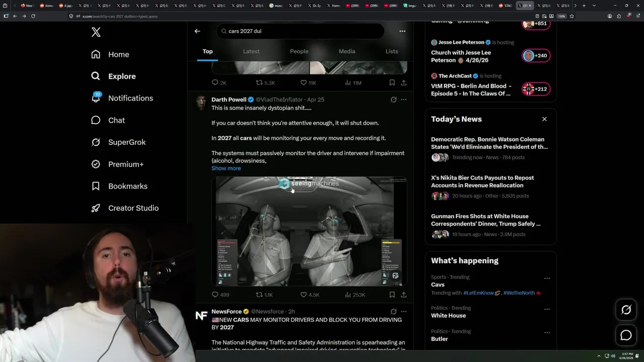Click the image edit icon on car photo
Viewport: 644px width, 362px height.
(395, 276)
